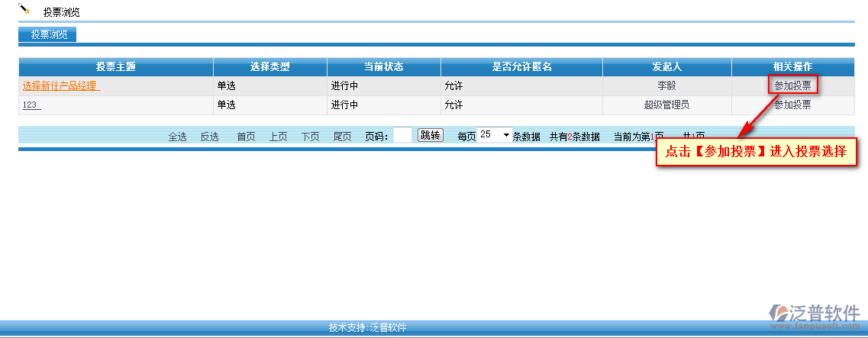Focus the 页码 page number input
The width and height of the screenshot is (868, 338).
[402, 136]
